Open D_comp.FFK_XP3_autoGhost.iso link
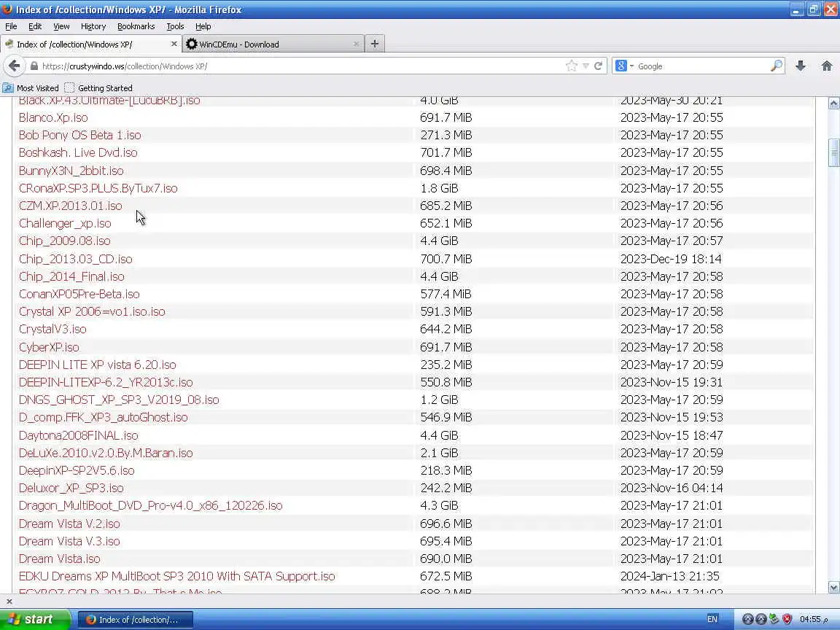Viewport: 840px width, 630px height. (x=103, y=417)
